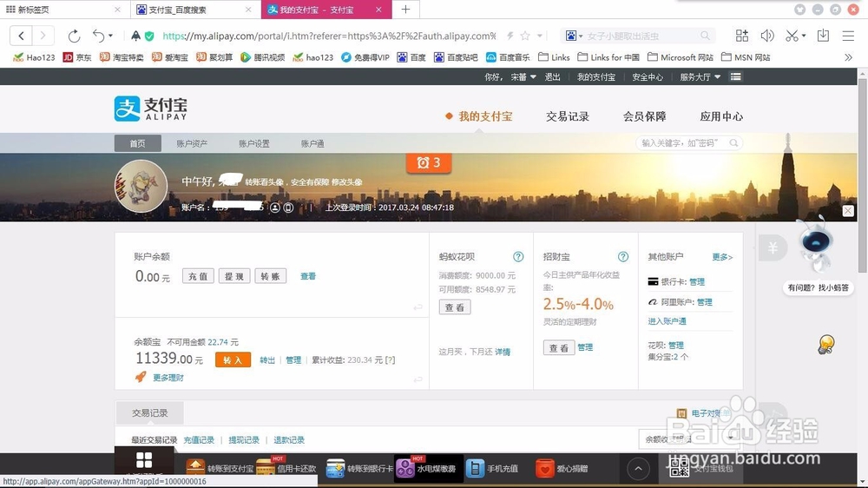
Task: Click the Ant Huabei help question icon
Action: click(x=518, y=256)
